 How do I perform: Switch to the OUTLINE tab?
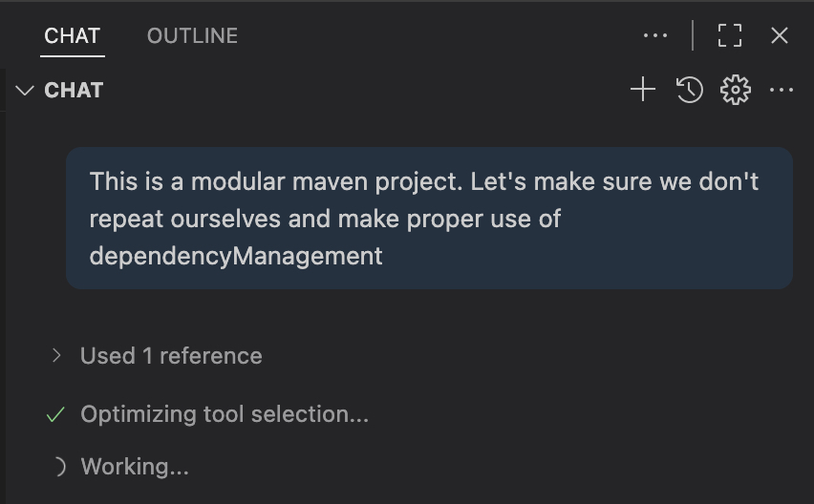(192, 36)
